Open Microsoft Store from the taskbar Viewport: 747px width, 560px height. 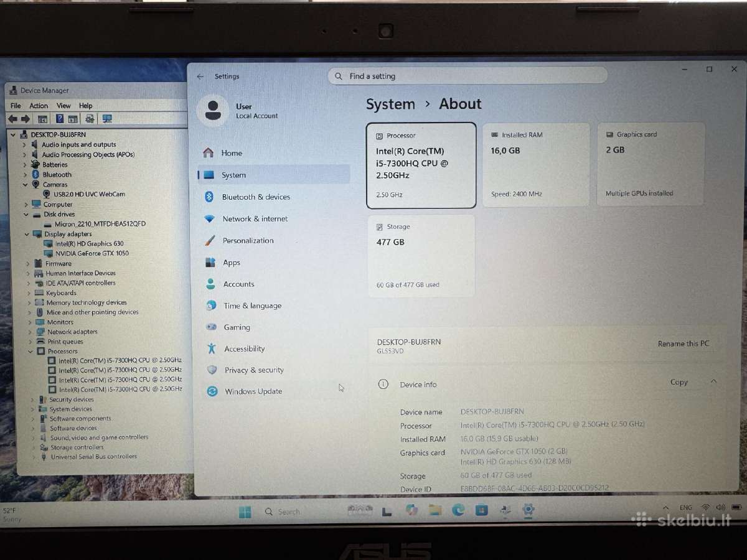click(x=481, y=510)
